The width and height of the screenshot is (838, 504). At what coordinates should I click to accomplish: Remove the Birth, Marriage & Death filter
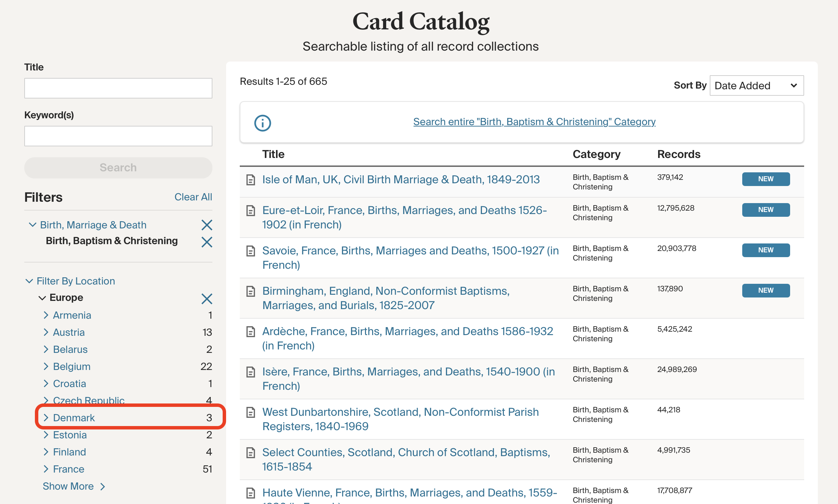click(207, 225)
